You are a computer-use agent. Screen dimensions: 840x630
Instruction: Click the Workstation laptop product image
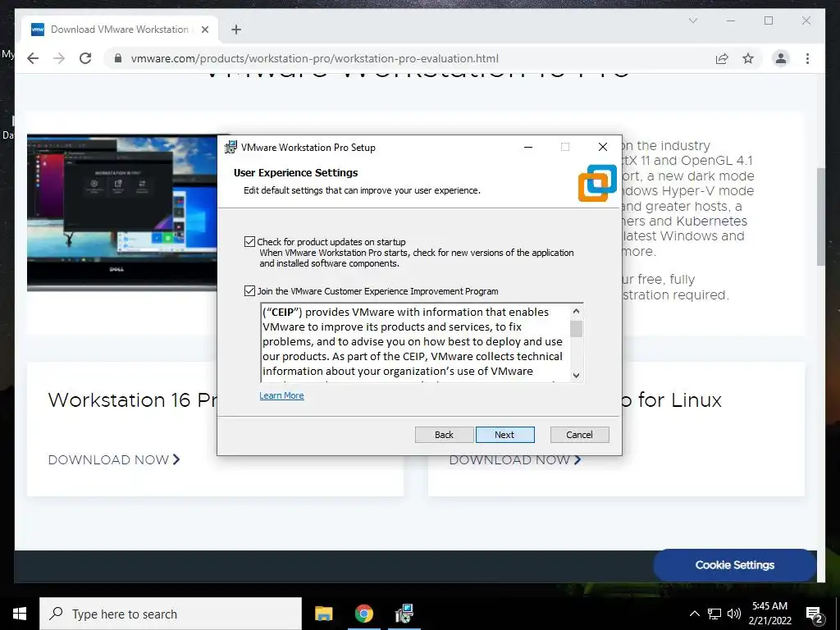[x=122, y=212]
